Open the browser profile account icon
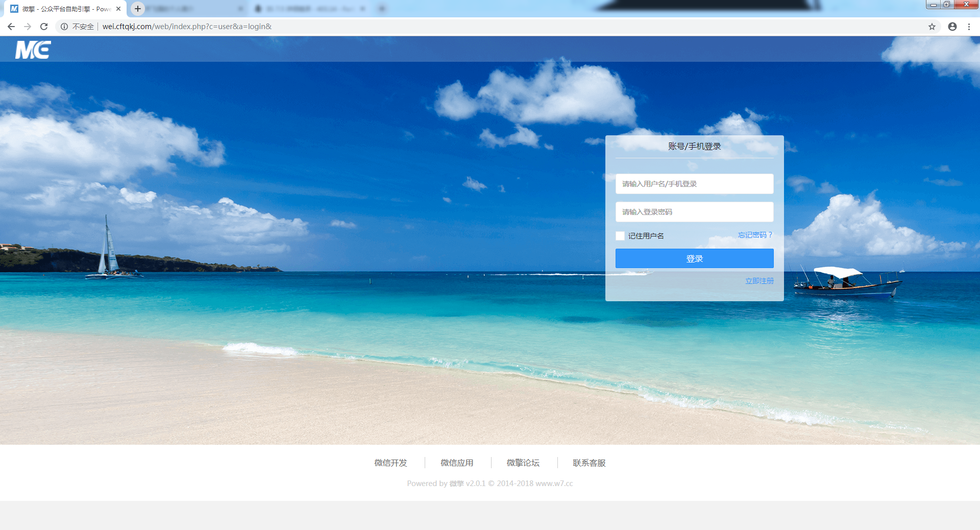The width and height of the screenshot is (980, 530). (952, 27)
